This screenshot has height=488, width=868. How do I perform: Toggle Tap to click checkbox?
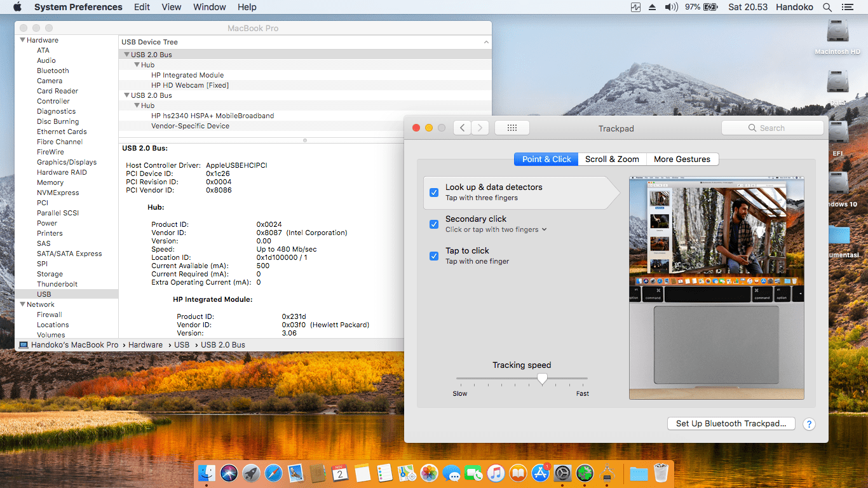tap(434, 255)
